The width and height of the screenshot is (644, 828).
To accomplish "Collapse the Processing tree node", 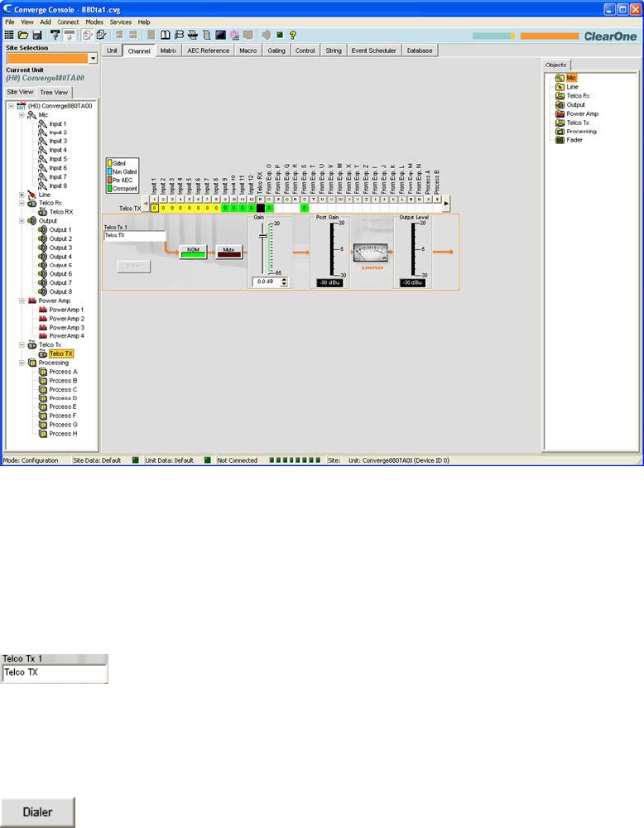I will tap(22, 363).
